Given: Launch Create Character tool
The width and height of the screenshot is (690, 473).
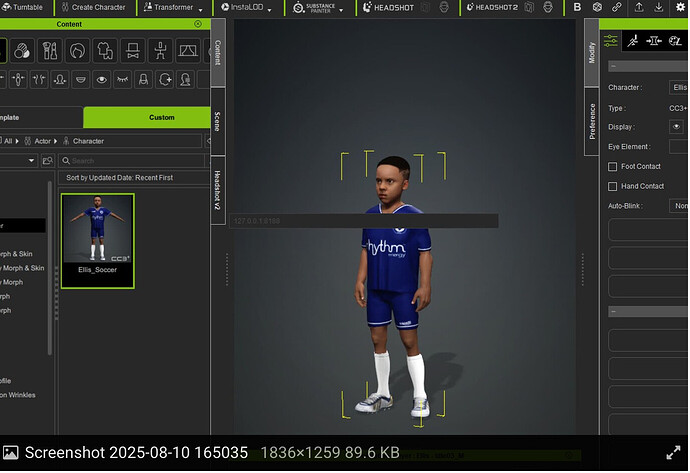Looking at the screenshot, I should coord(93,7).
